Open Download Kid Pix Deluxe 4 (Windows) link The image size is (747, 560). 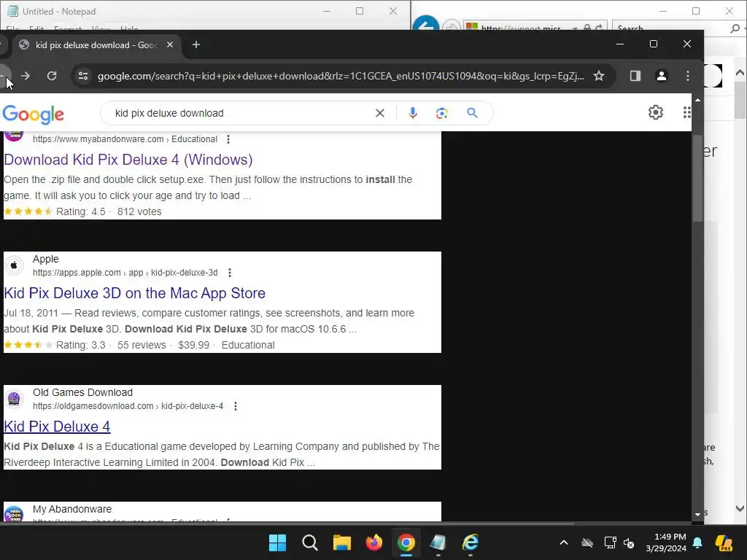(128, 160)
